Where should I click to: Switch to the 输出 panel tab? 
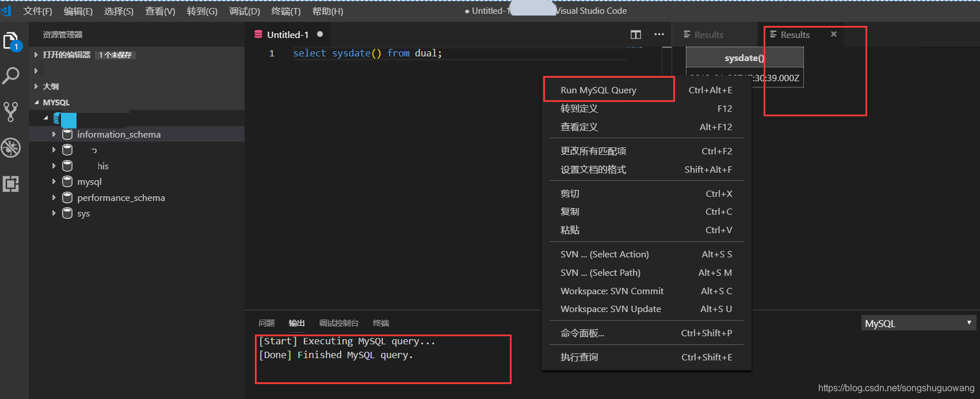pos(296,323)
